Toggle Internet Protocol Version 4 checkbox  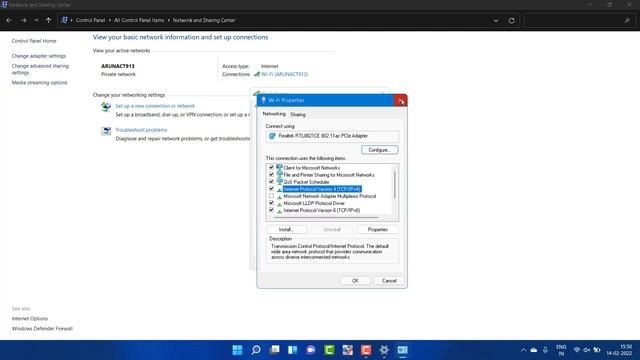point(271,189)
